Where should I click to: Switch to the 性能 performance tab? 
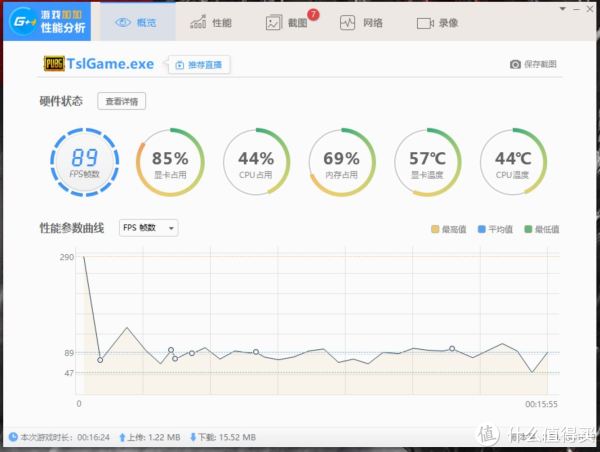coord(211,23)
